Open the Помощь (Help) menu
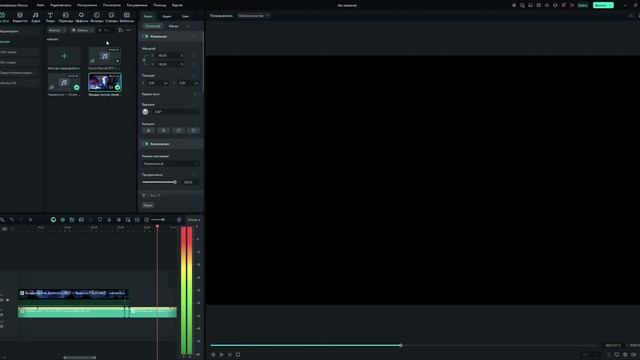This screenshot has height=360, width=640. 160,5
